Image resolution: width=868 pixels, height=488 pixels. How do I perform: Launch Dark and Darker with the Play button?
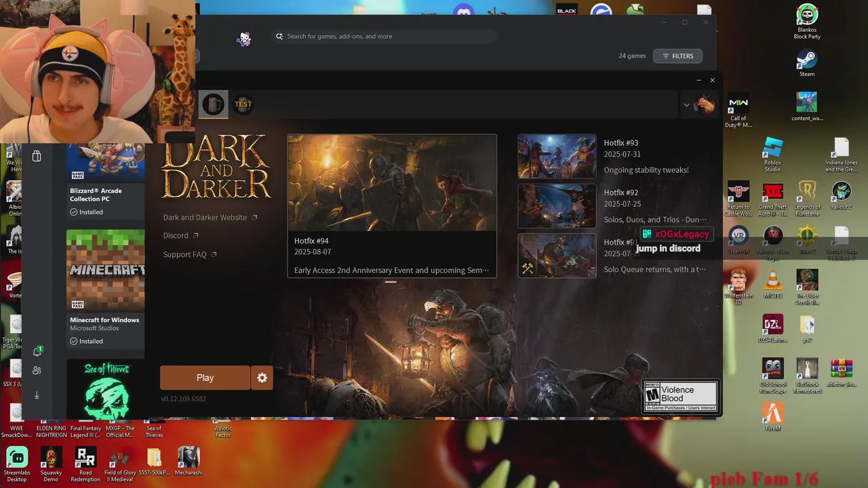[x=205, y=378]
